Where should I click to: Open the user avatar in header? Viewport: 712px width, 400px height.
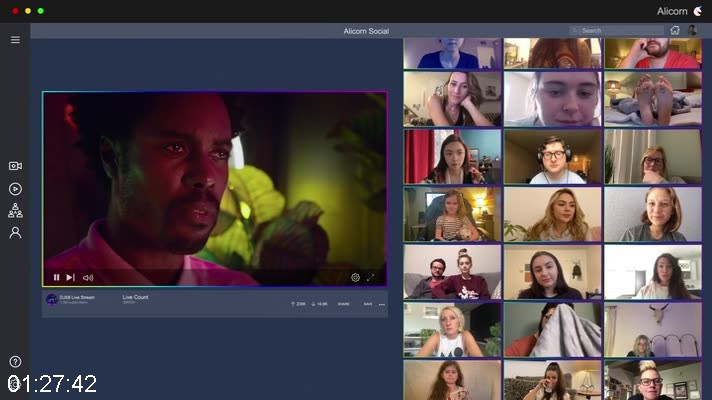click(x=692, y=30)
